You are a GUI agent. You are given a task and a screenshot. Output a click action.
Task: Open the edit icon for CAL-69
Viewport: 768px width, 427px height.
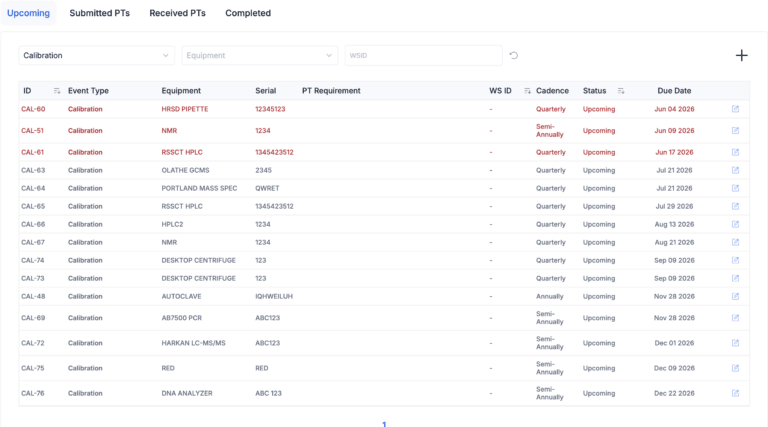click(735, 318)
